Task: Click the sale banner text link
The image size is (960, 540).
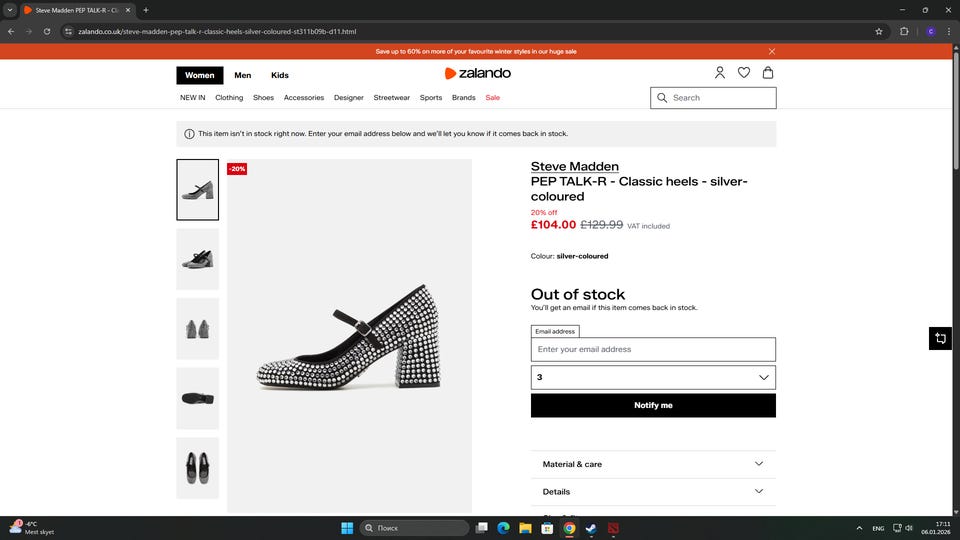Action: tap(476, 51)
